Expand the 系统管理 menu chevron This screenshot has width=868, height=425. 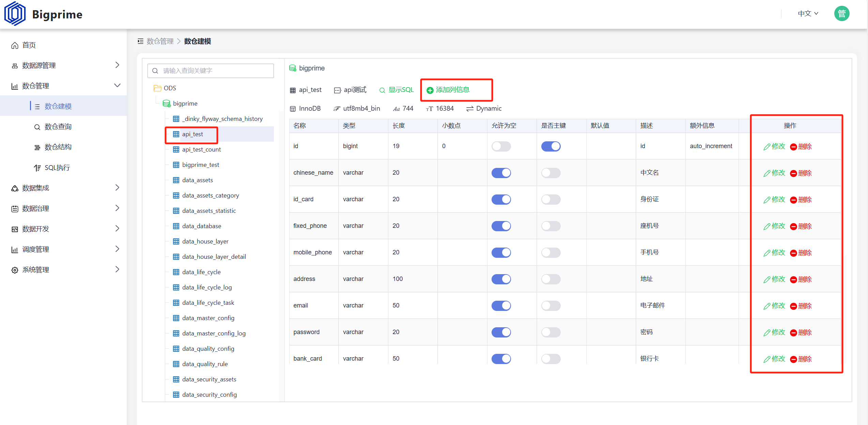(x=117, y=269)
